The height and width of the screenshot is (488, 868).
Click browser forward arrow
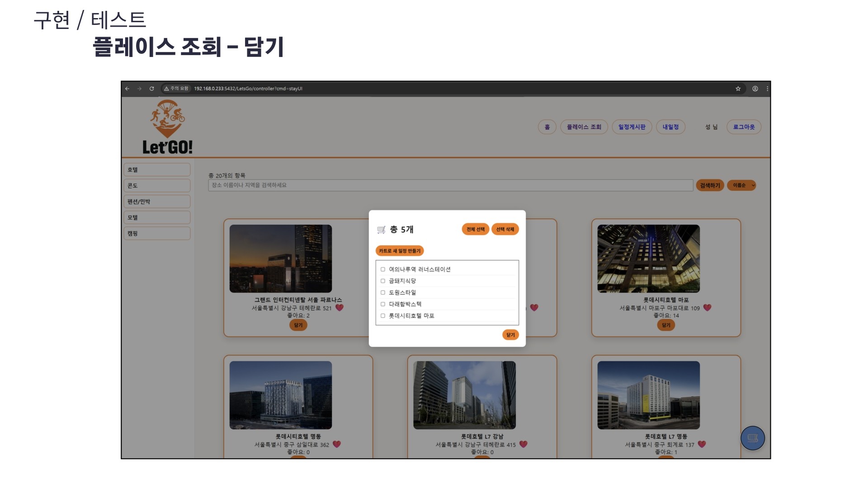[x=139, y=89]
